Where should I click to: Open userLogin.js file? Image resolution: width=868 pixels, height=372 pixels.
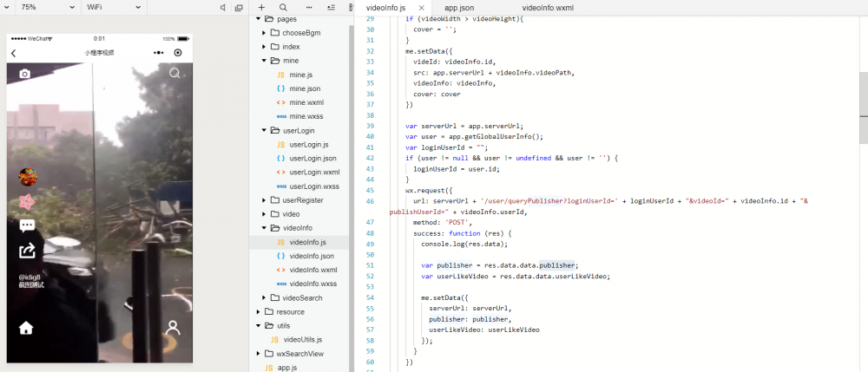(x=309, y=144)
